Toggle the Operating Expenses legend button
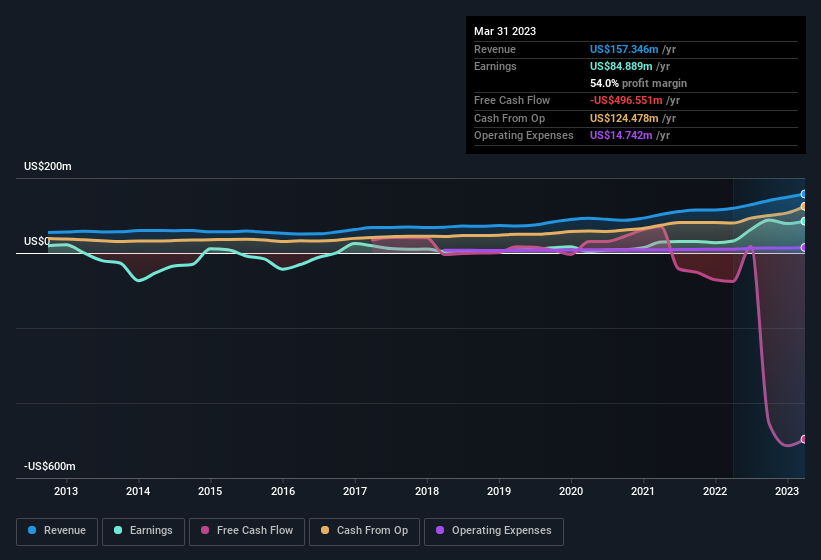821x560 pixels. (494, 531)
